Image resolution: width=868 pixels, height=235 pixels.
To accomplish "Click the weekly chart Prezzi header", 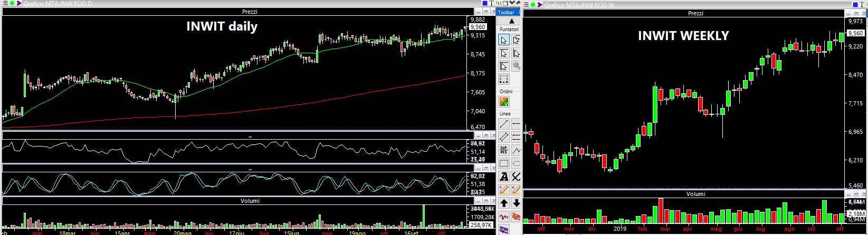I will (695, 13).
